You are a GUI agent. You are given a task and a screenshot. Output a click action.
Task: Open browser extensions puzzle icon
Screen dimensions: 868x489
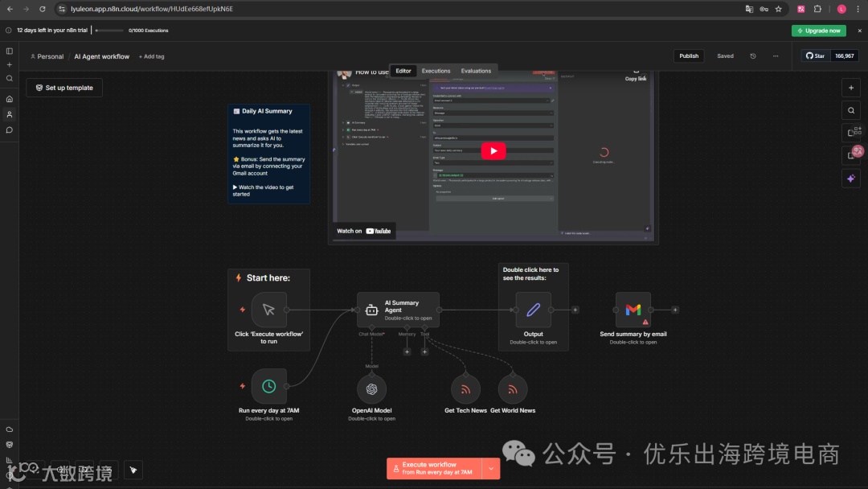(817, 9)
